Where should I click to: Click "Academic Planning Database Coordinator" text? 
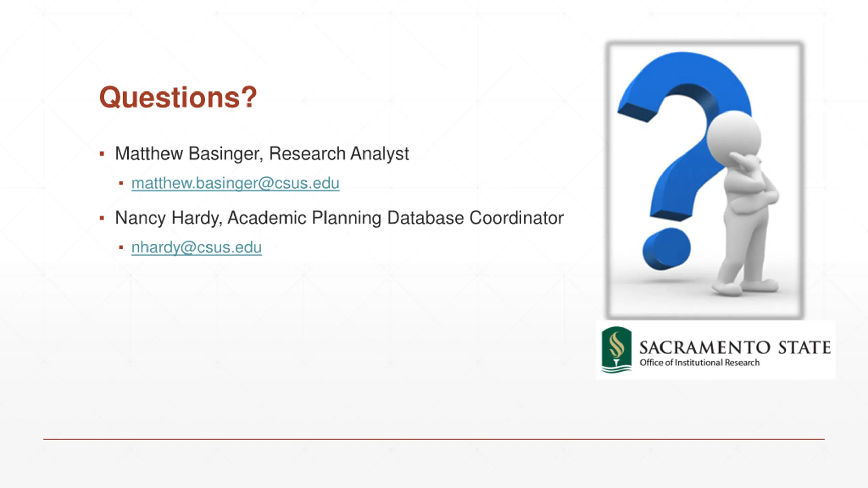click(x=395, y=218)
